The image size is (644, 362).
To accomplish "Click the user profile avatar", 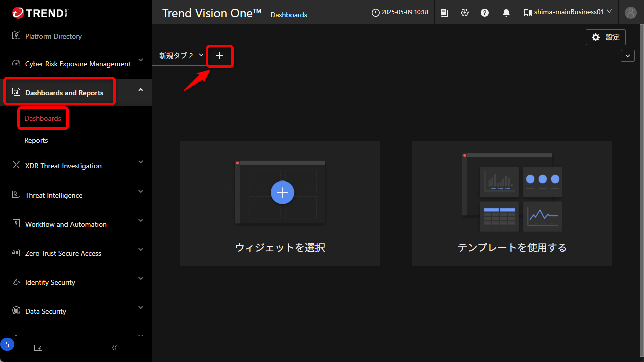I will pyautogui.click(x=631, y=13).
